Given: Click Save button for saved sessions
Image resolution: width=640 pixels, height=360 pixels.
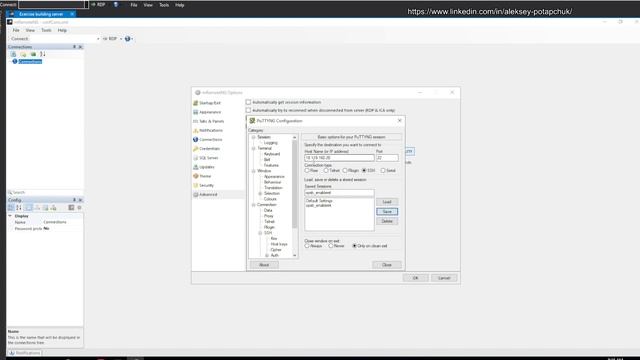Looking at the screenshot, I should [387, 211].
